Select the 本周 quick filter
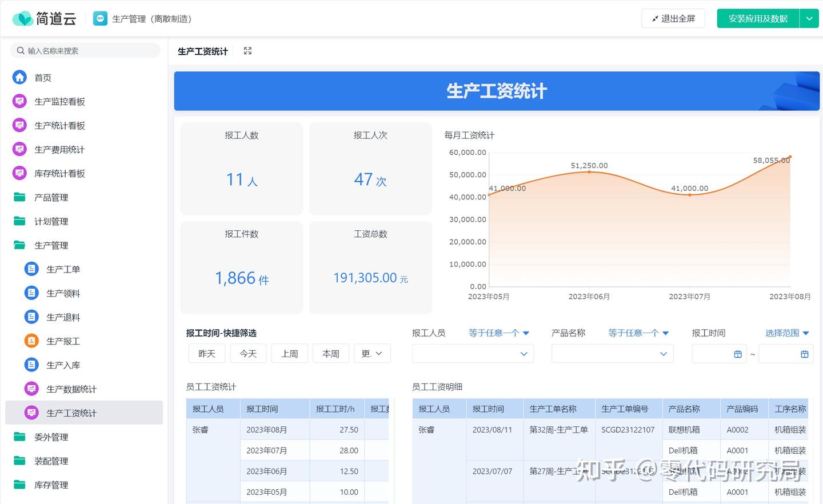 point(331,354)
